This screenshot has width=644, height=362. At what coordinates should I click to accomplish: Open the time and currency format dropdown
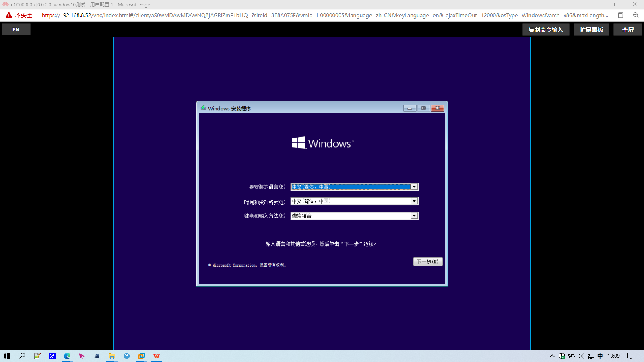414,201
